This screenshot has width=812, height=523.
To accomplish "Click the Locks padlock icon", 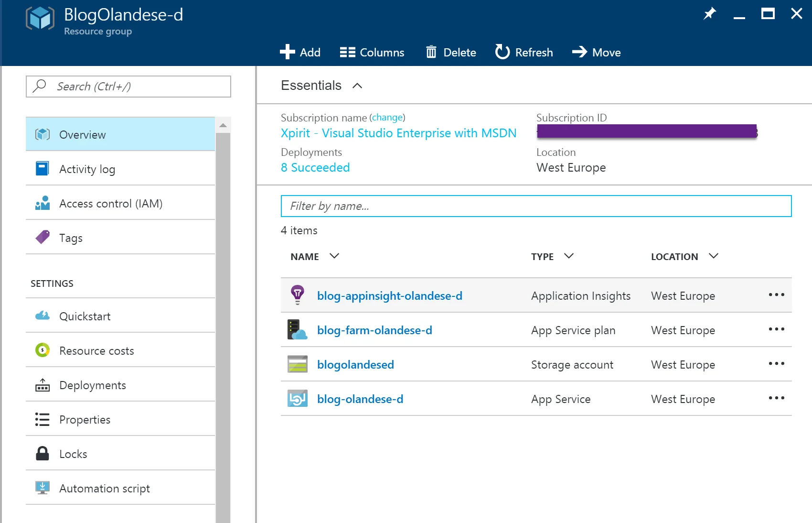I will tap(43, 453).
